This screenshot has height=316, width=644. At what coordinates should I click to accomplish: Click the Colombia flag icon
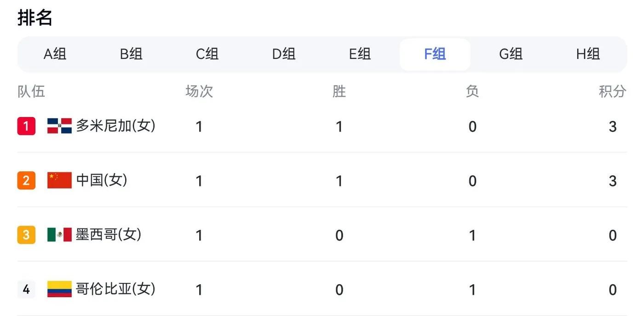point(59,289)
